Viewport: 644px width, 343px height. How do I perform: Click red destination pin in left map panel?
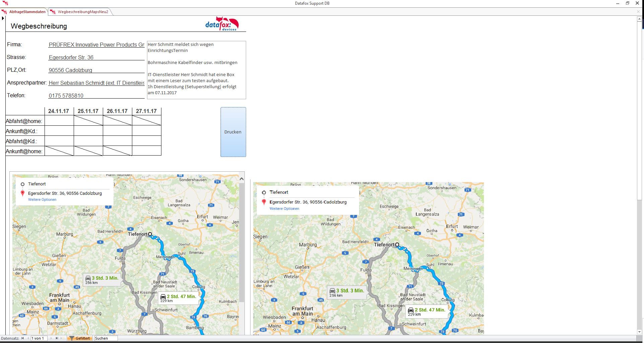tap(23, 193)
